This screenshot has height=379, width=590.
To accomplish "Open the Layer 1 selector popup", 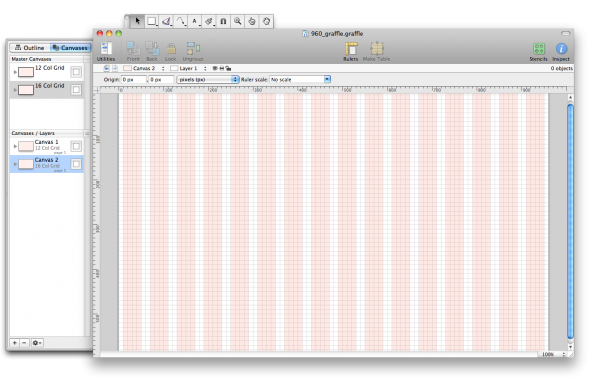I will coord(189,68).
